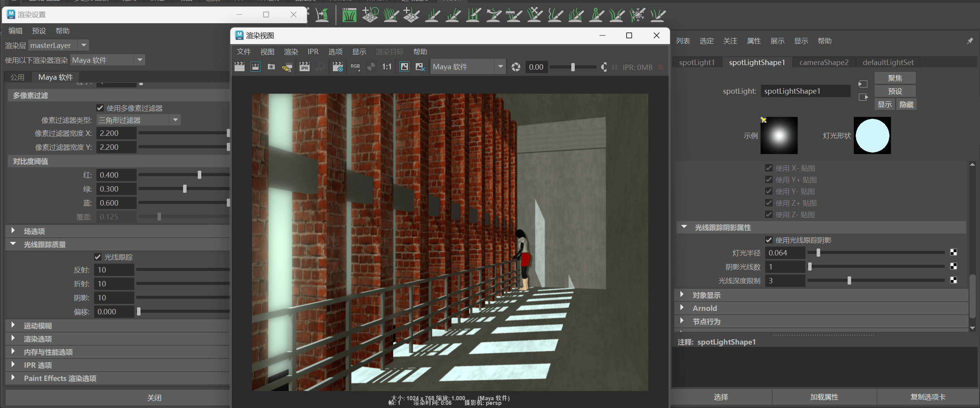
Task: Open the renderer dropdown in Render Settings
Action: pos(108,60)
